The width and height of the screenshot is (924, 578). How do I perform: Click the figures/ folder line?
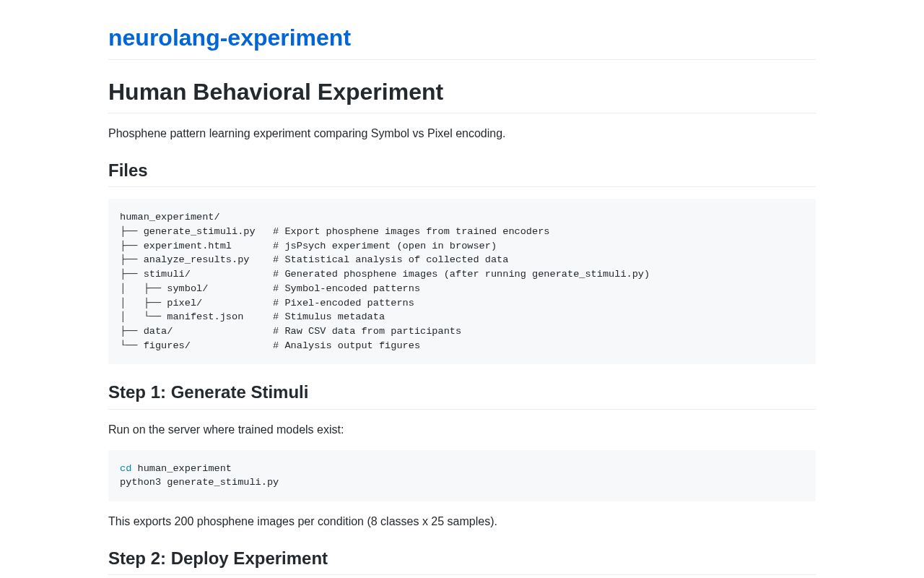click(270, 346)
